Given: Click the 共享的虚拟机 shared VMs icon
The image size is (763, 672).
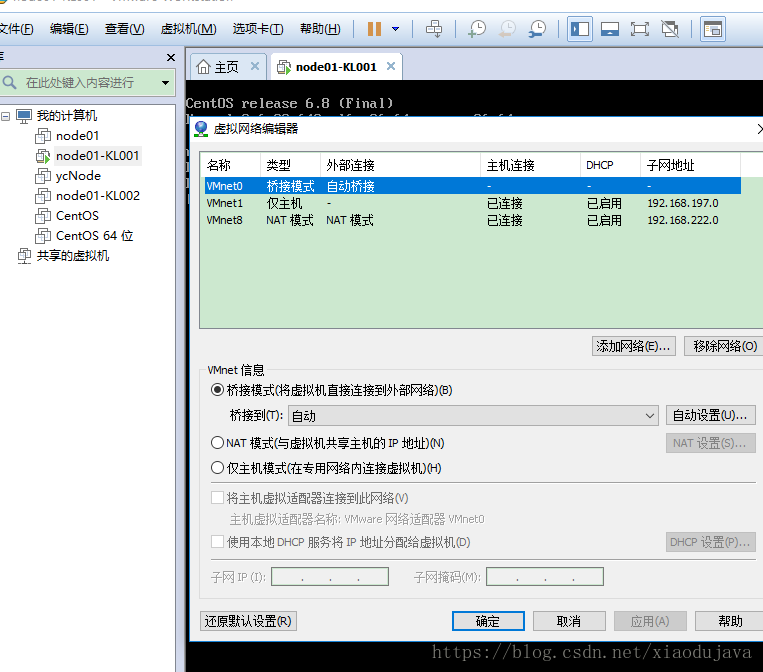Looking at the screenshot, I should [24, 255].
